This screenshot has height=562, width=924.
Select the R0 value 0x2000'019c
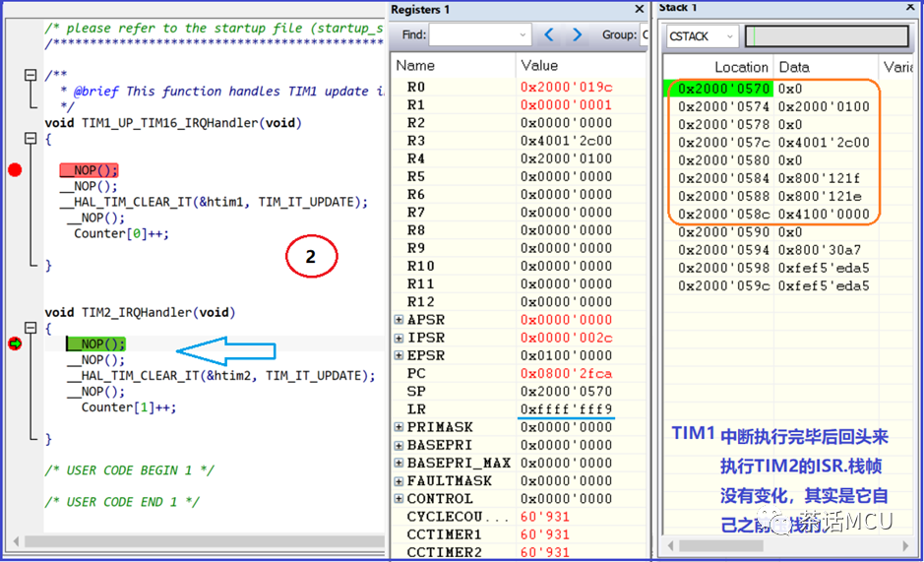(566, 88)
